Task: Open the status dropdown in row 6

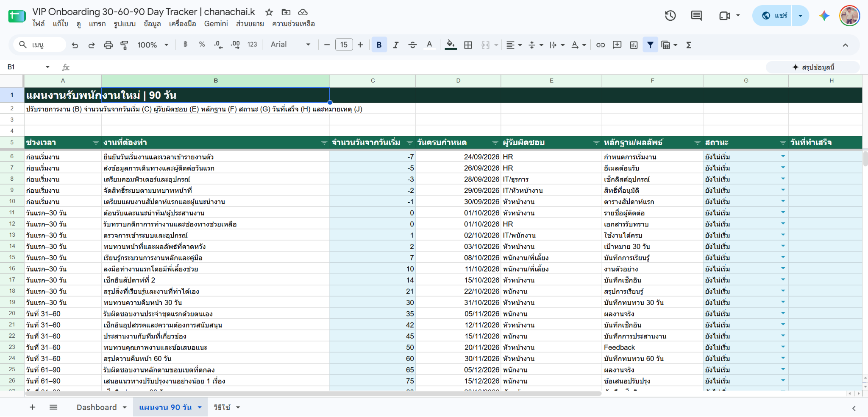Action: pyautogui.click(x=783, y=157)
